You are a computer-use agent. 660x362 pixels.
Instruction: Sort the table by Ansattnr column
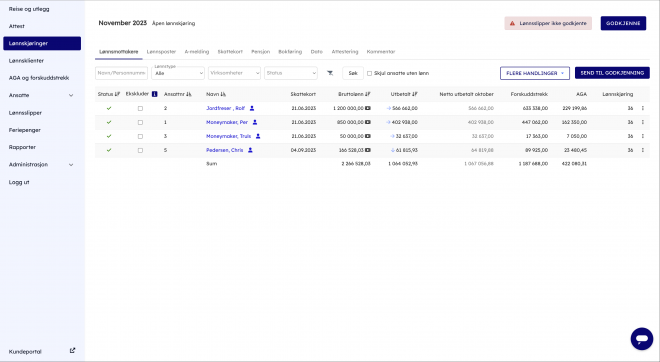178,94
